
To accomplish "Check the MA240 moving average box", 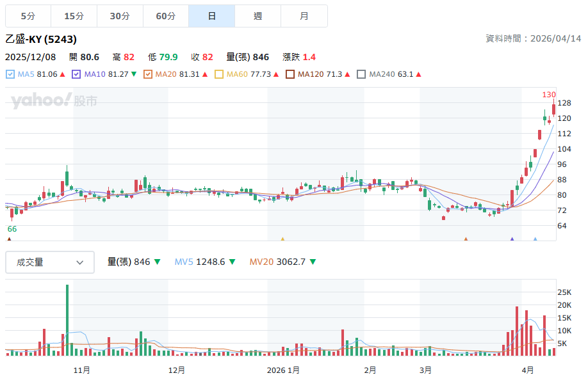I will pos(361,74).
